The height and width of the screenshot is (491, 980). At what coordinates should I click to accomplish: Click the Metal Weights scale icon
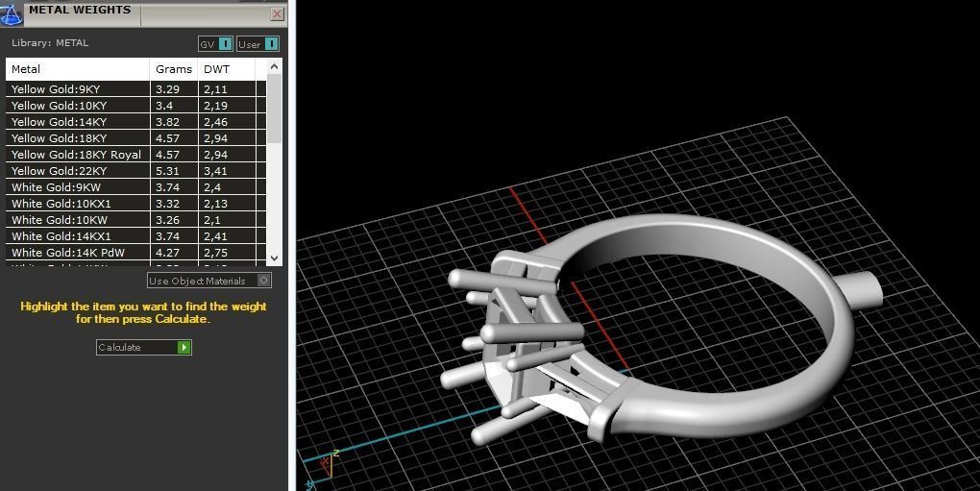point(11,13)
